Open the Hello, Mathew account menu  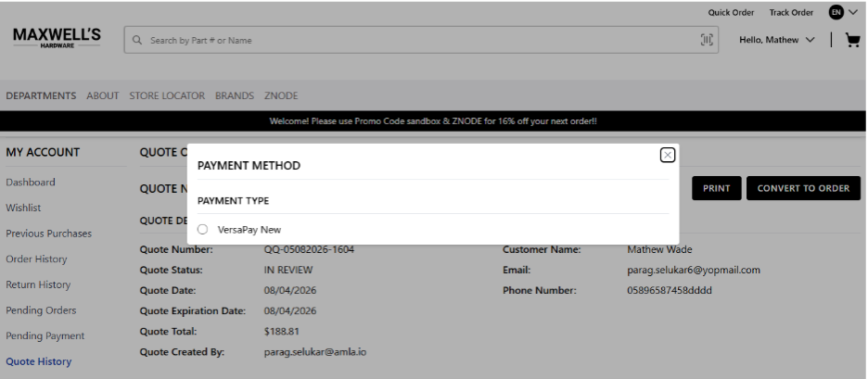pyautogui.click(x=777, y=40)
